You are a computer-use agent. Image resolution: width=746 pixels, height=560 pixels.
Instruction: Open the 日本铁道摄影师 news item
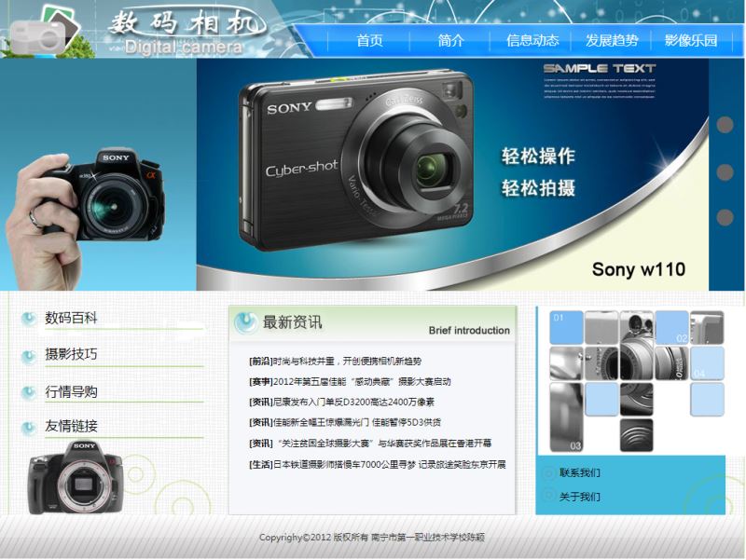coord(377,464)
